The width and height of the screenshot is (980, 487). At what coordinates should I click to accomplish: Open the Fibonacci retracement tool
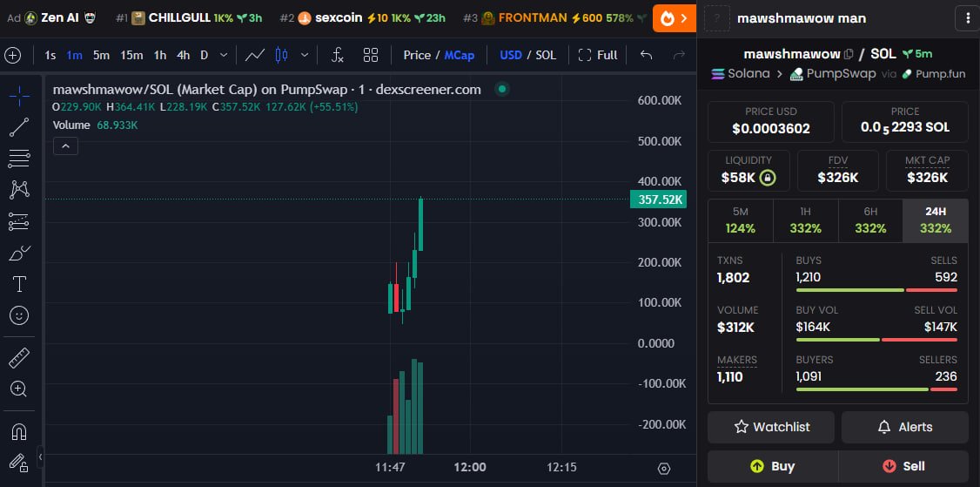point(19,159)
